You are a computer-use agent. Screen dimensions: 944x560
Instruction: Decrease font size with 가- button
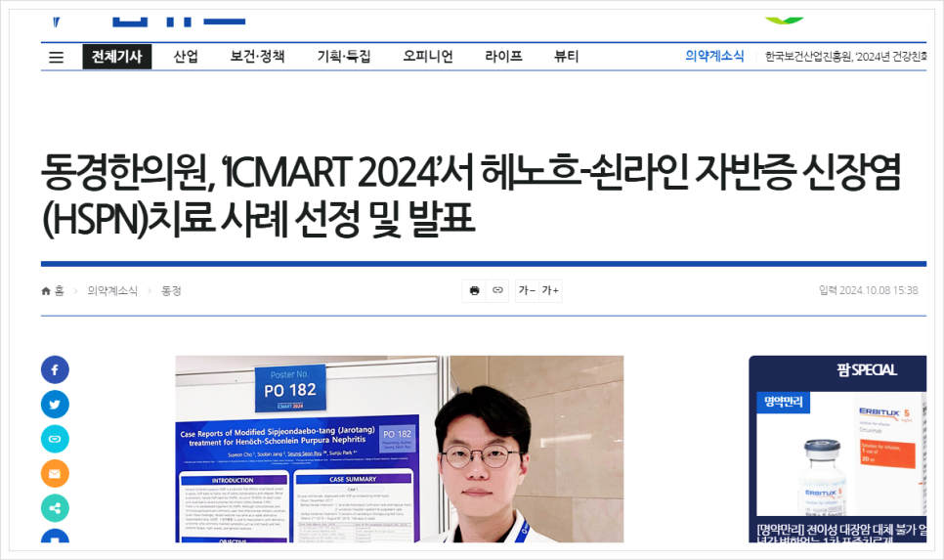(x=527, y=291)
